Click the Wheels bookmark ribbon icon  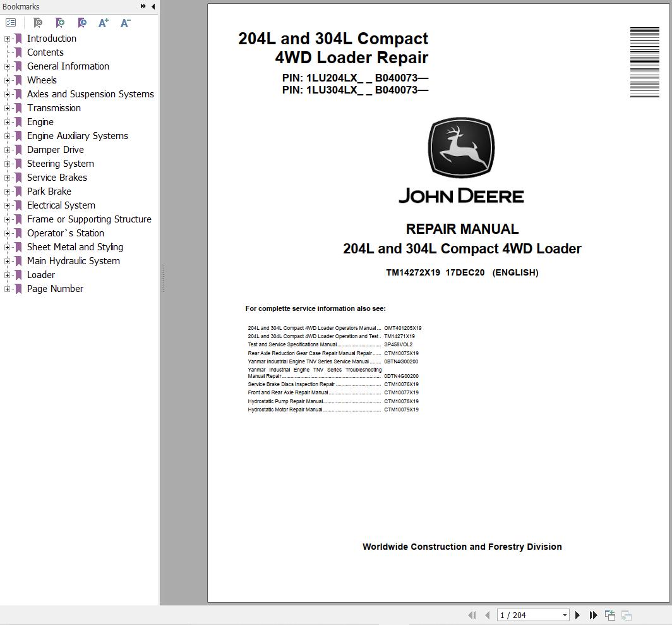[18, 80]
